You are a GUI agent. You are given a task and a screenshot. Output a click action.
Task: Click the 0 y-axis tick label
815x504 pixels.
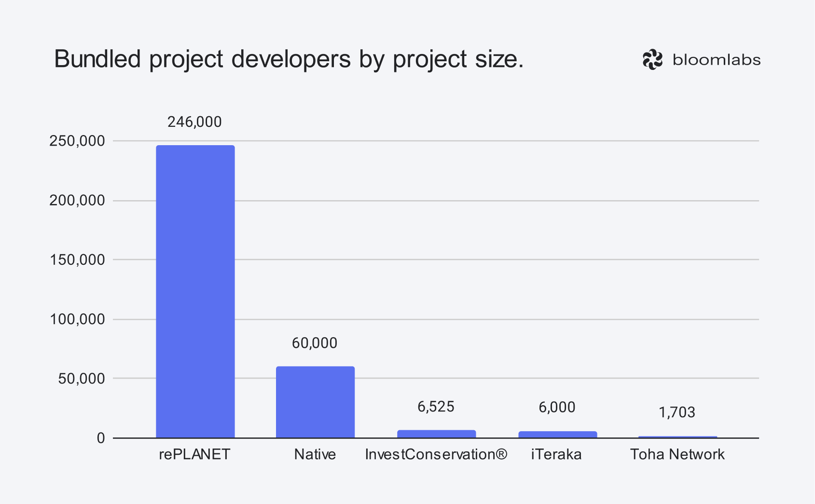click(x=101, y=438)
